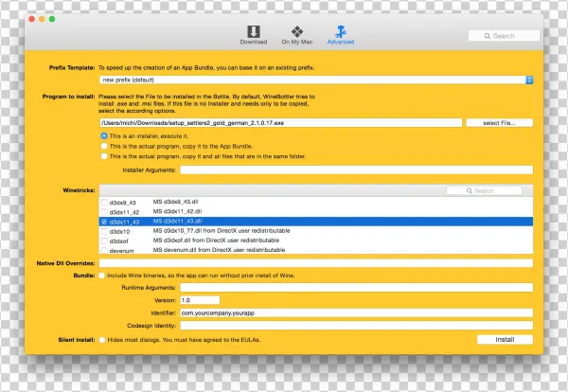Image resolution: width=568 pixels, height=392 pixels.
Task: Click the Version field showing 1.0
Action: [x=200, y=300]
